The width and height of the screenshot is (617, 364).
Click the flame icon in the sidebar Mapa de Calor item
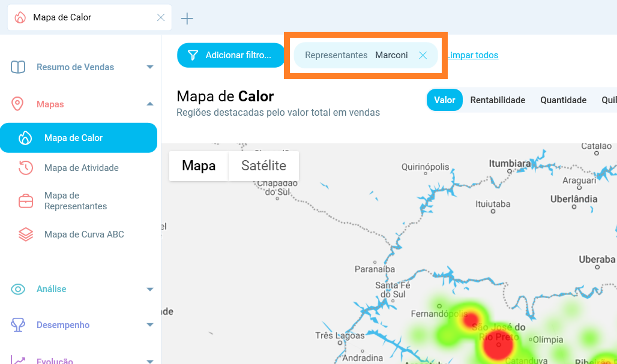(25, 138)
